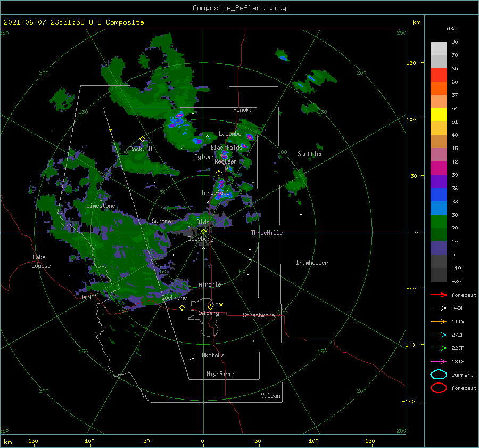Click the Sundre town label

(x=161, y=221)
